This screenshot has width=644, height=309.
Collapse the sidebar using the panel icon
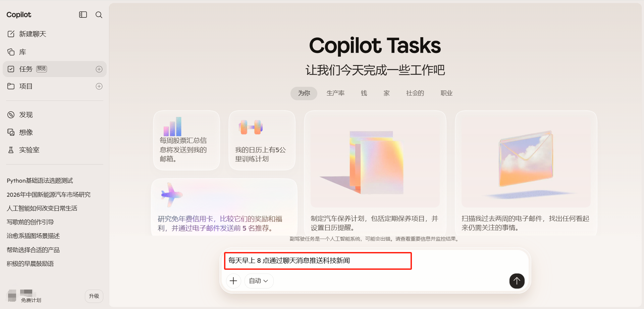83,15
